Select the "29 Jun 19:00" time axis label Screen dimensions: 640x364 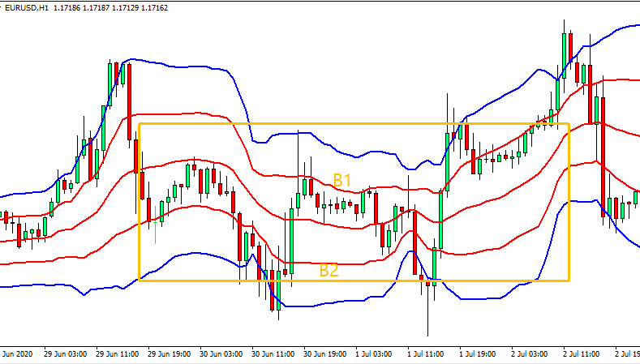tap(169, 354)
